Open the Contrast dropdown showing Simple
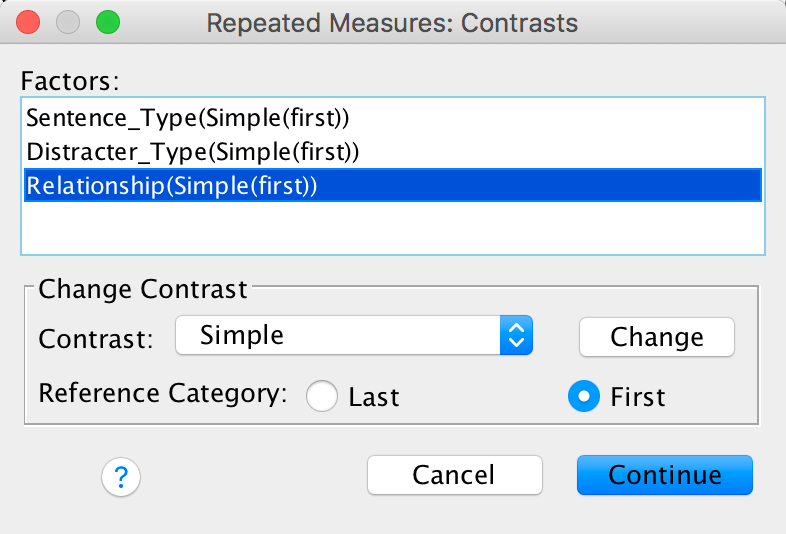786x534 pixels. [340, 336]
